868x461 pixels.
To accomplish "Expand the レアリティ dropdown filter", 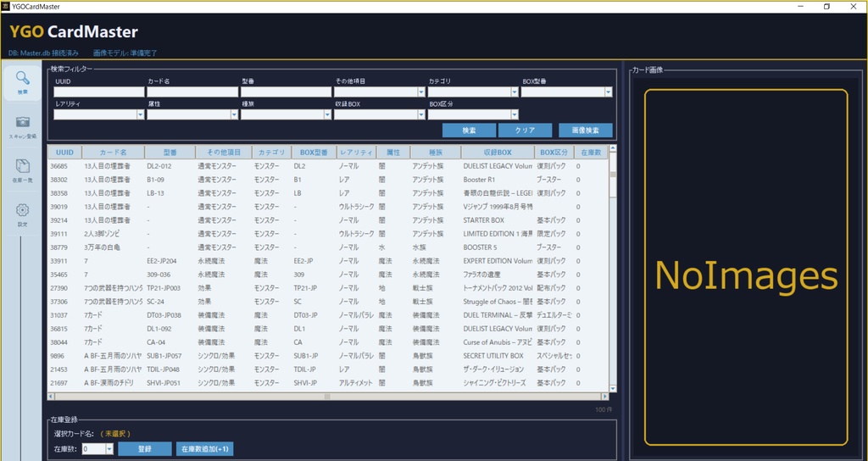I will [x=141, y=114].
